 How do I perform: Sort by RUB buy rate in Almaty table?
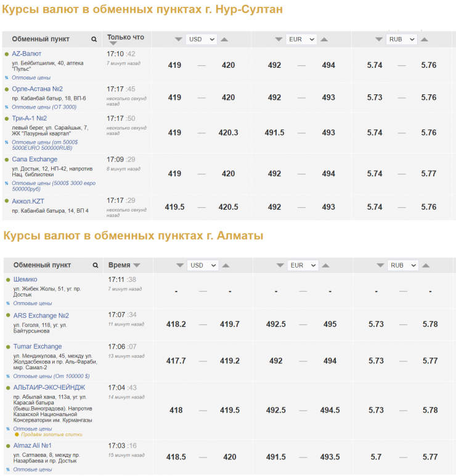click(380, 266)
